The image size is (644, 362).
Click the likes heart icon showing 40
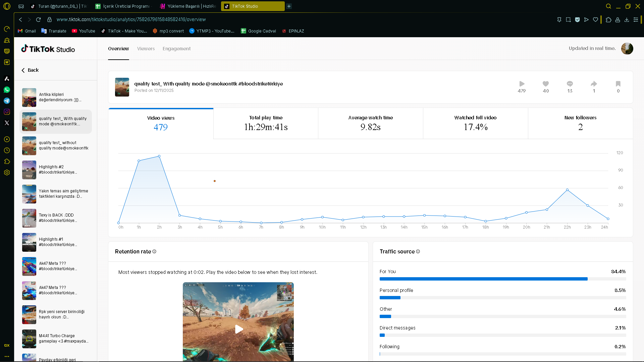pos(546,84)
